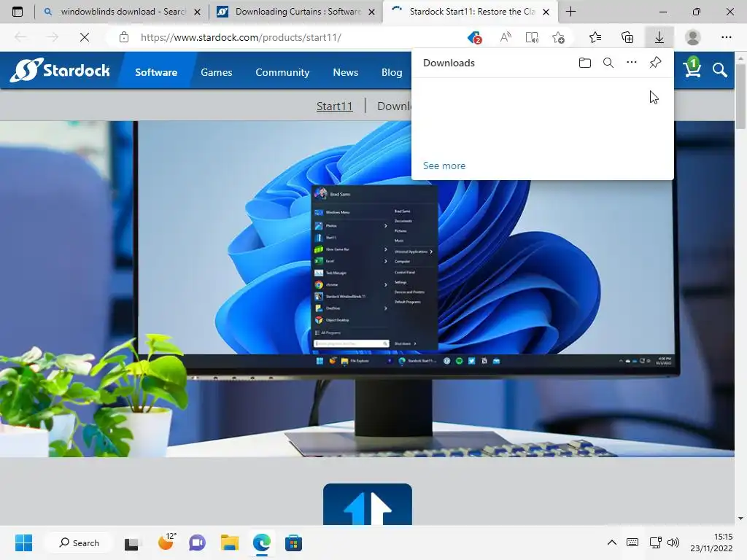Launch Chat app from taskbar
This screenshot has height=560, width=747.
pos(197,542)
